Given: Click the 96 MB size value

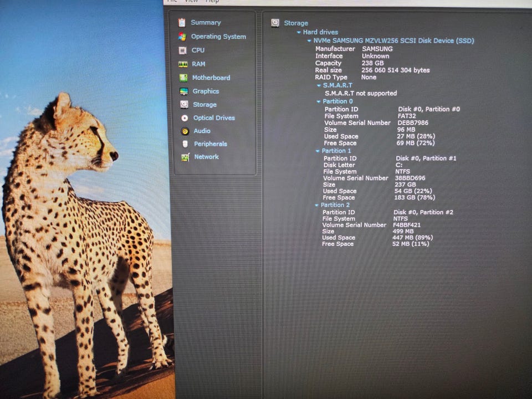Looking at the screenshot, I should (406, 130).
